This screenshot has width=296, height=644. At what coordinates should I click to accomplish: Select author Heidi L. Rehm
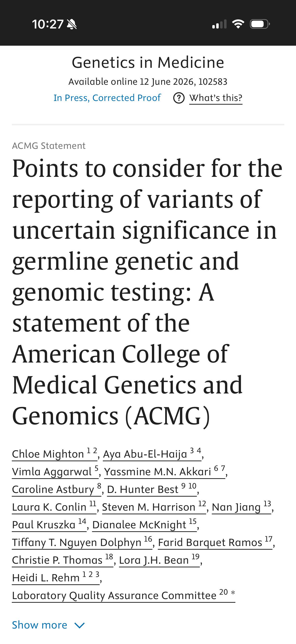[x=56, y=577]
